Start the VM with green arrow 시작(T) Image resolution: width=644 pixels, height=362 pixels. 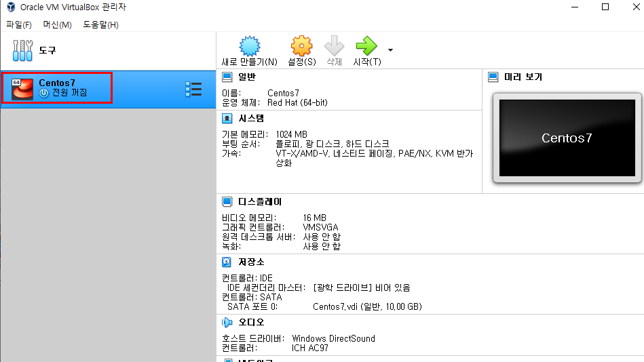pos(366,45)
